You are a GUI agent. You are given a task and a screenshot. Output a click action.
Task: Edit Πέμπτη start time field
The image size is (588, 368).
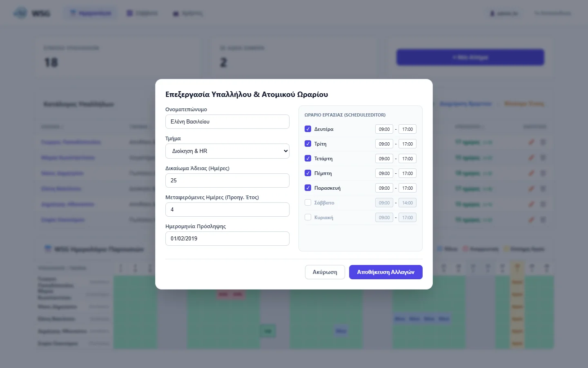(384, 173)
